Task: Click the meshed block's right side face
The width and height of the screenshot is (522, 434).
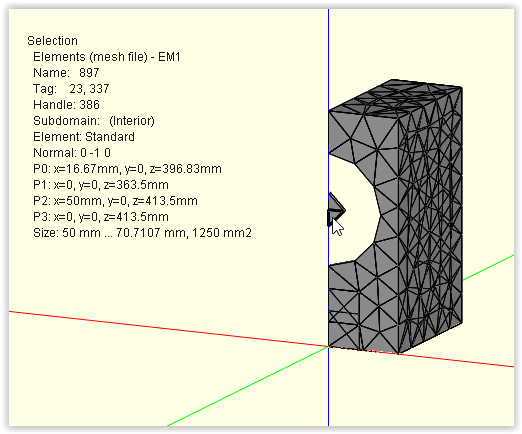Action: pos(430,220)
